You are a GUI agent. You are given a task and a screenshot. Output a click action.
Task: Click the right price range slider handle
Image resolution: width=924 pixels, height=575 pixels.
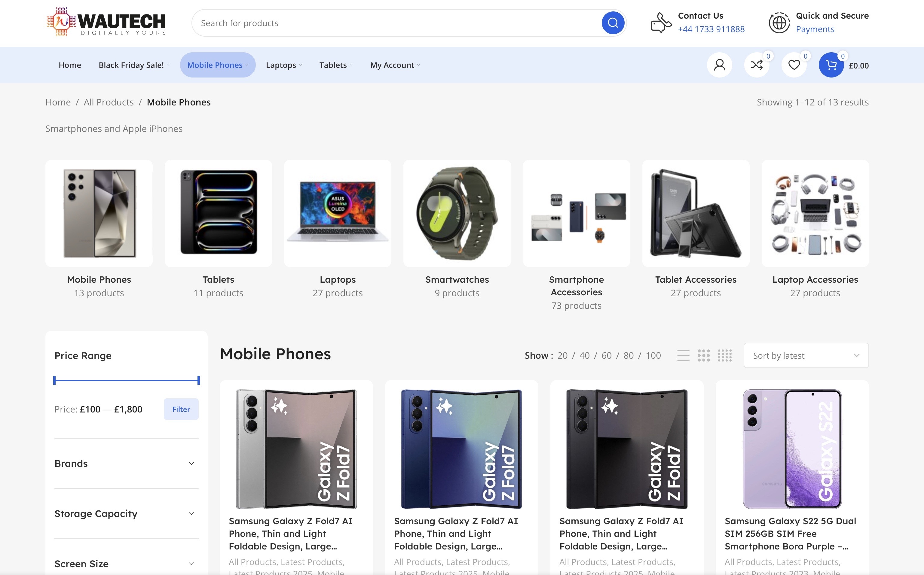pos(199,380)
